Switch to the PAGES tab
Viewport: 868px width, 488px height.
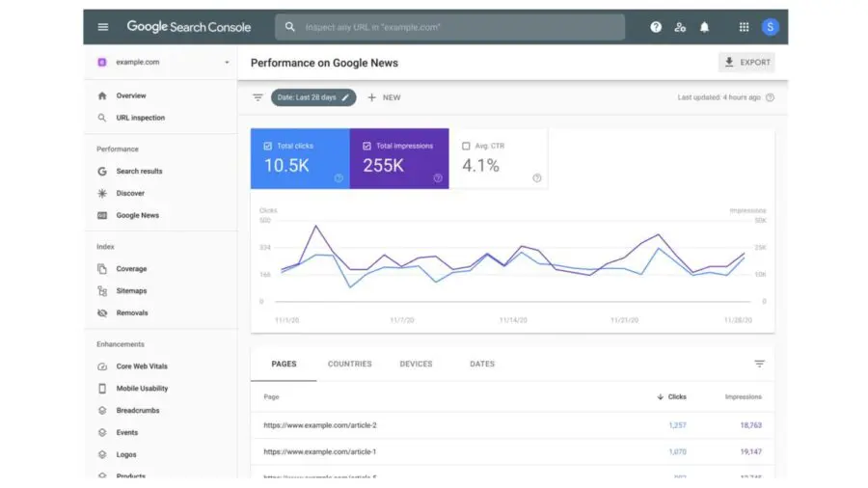[x=284, y=364]
